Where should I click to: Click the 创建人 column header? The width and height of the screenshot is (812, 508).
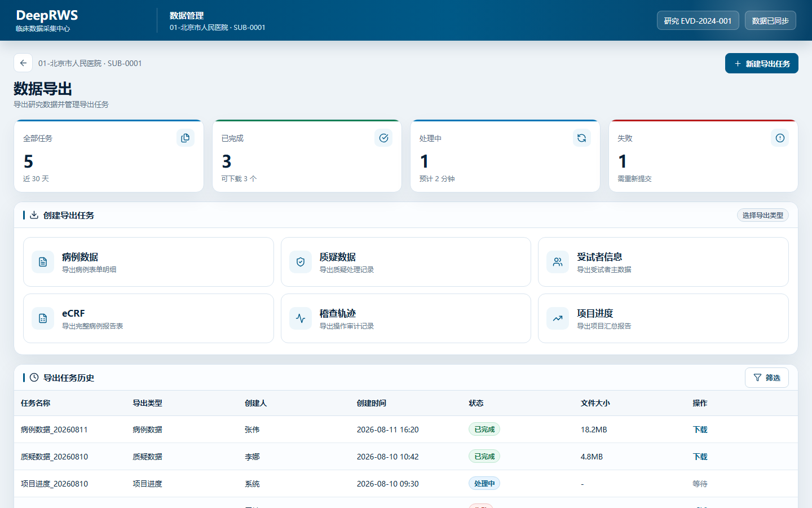255,403
